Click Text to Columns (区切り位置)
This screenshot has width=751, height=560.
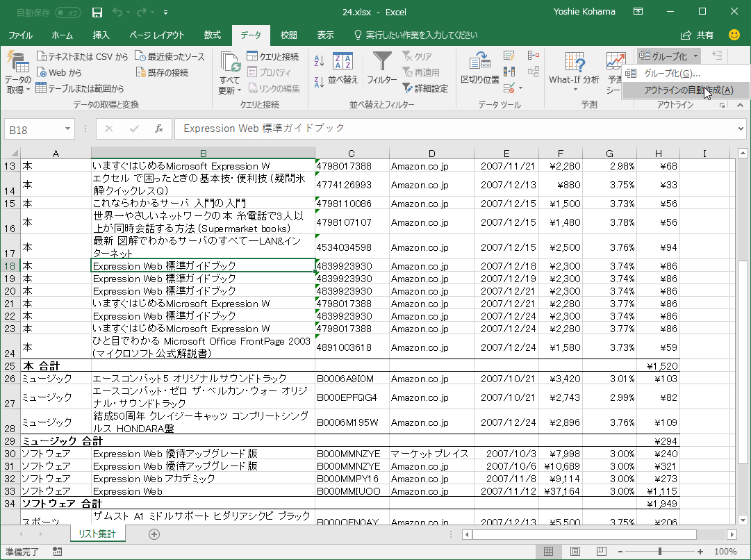point(480,68)
